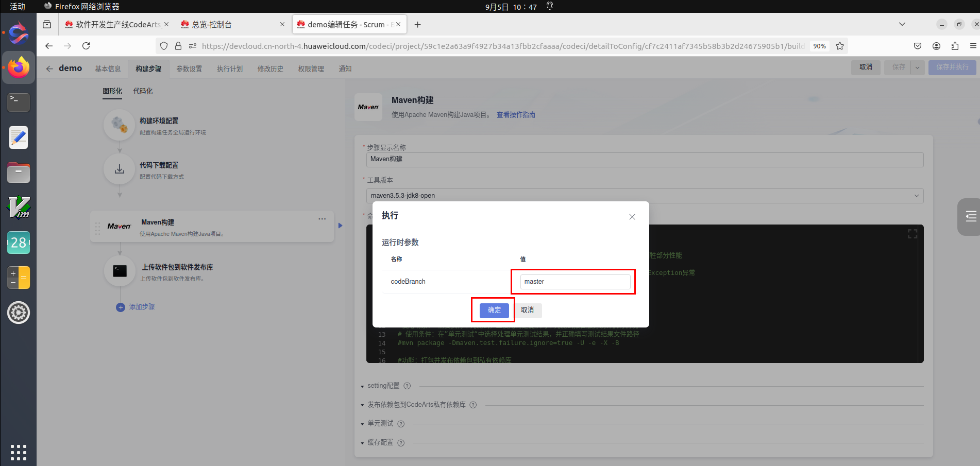
Task: Open the Calculator from the dock
Action: (x=19, y=278)
